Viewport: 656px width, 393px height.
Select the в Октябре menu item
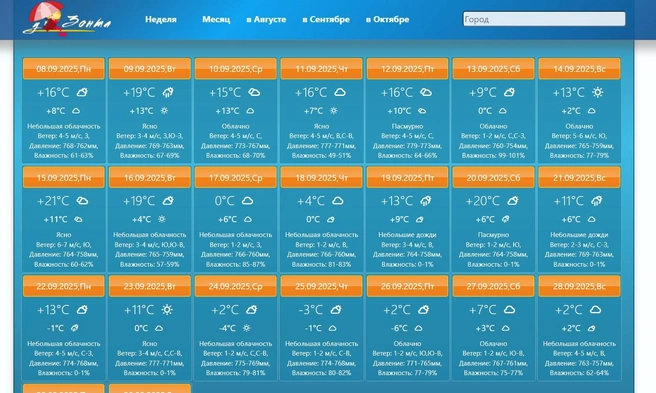tap(387, 19)
